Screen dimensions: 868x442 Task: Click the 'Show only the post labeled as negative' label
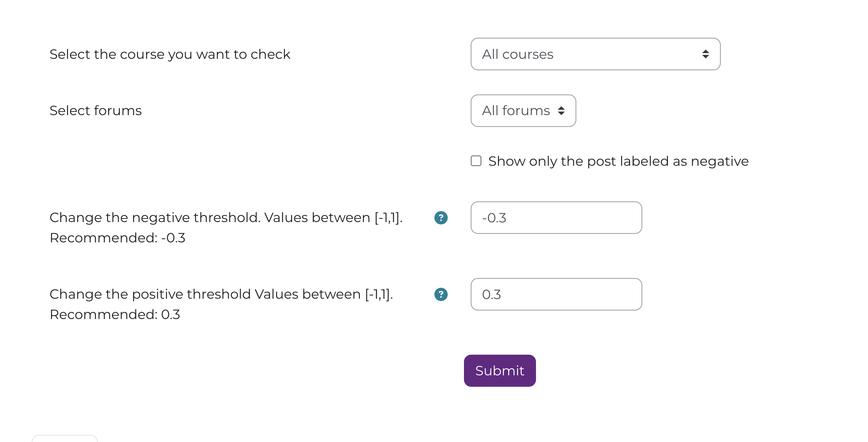(618, 161)
